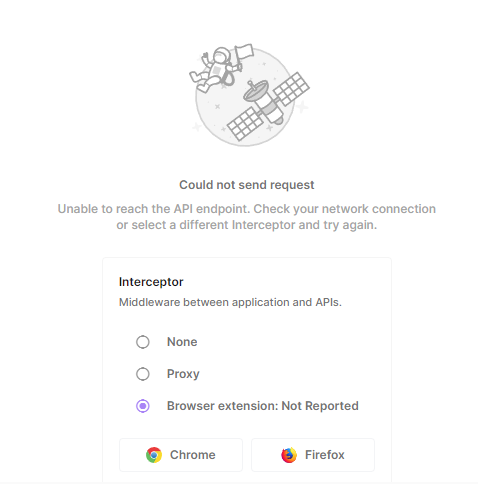Click the satellite's lower-left solar panel

click(x=245, y=124)
